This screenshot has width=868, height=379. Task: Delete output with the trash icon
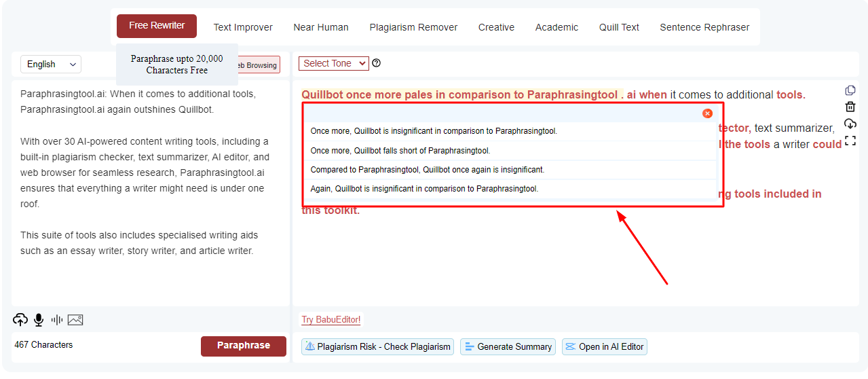click(850, 107)
